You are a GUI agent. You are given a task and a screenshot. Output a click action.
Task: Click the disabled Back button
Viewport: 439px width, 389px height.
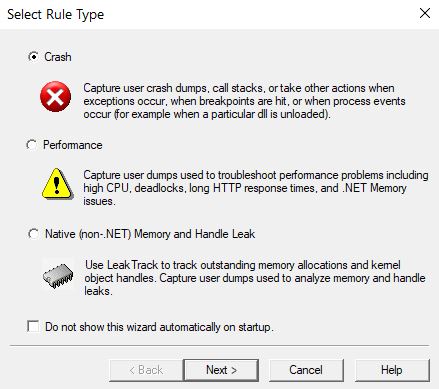tap(146, 370)
